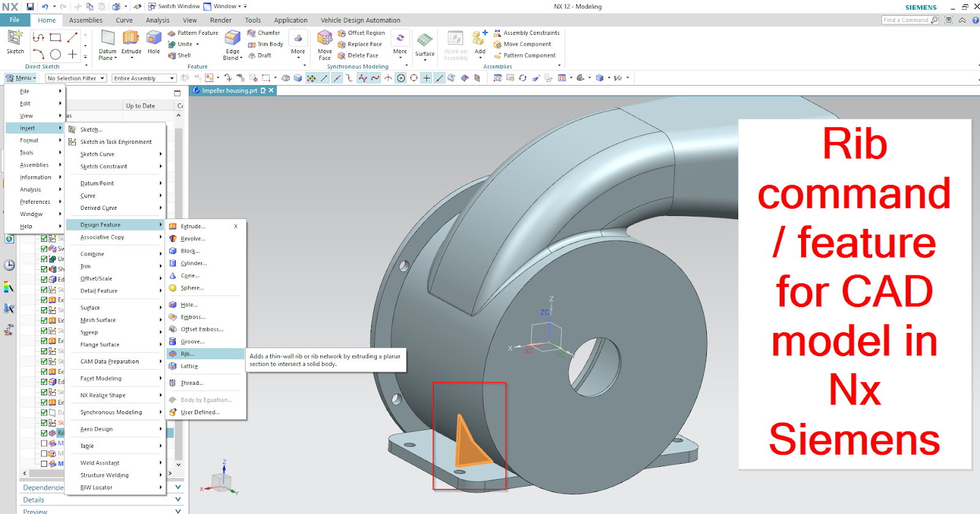The width and height of the screenshot is (980, 514).
Task: Select the rectangle sketch tool
Action: pyautogui.click(x=55, y=37)
